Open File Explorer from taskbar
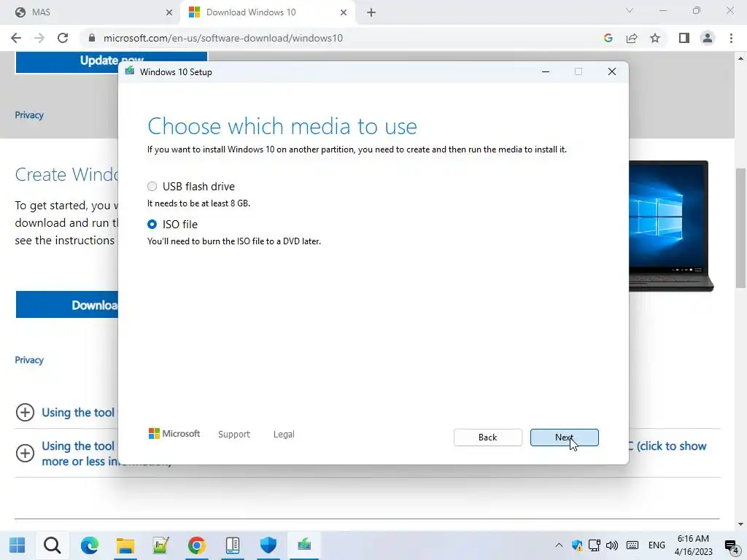The height and width of the screenshot is (560, 747). click(125, 545)
